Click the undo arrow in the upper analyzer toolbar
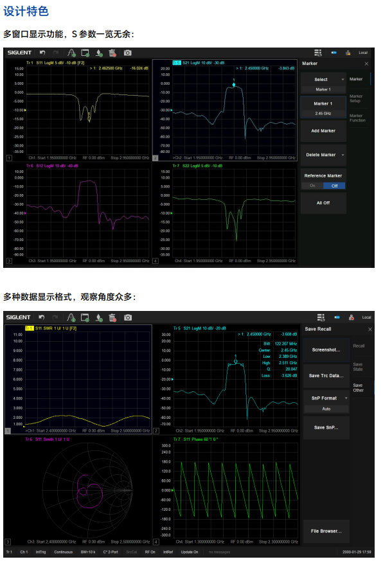This screenshot has width=392, height=566. tap(42, 53)
